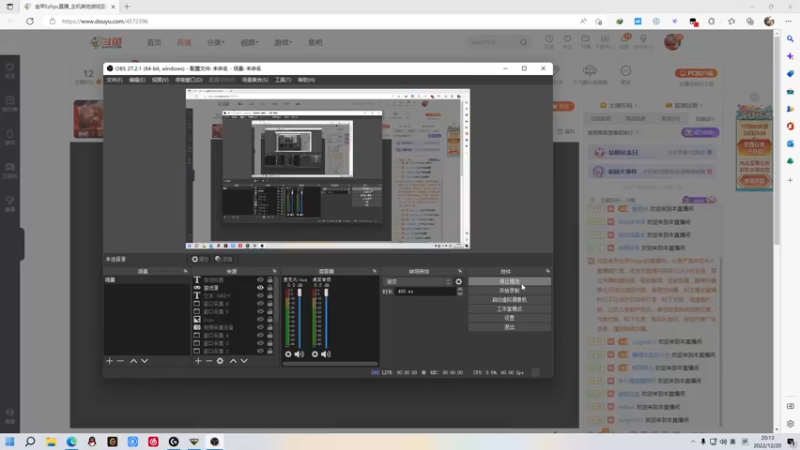
Task: Click the Douyu search magnifier icon
Action: 523,42
